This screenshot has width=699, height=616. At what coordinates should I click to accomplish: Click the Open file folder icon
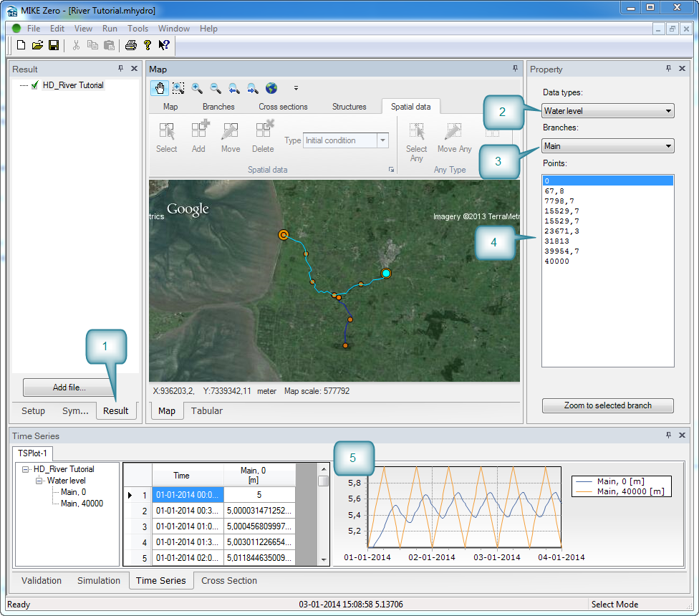(37, 45)
